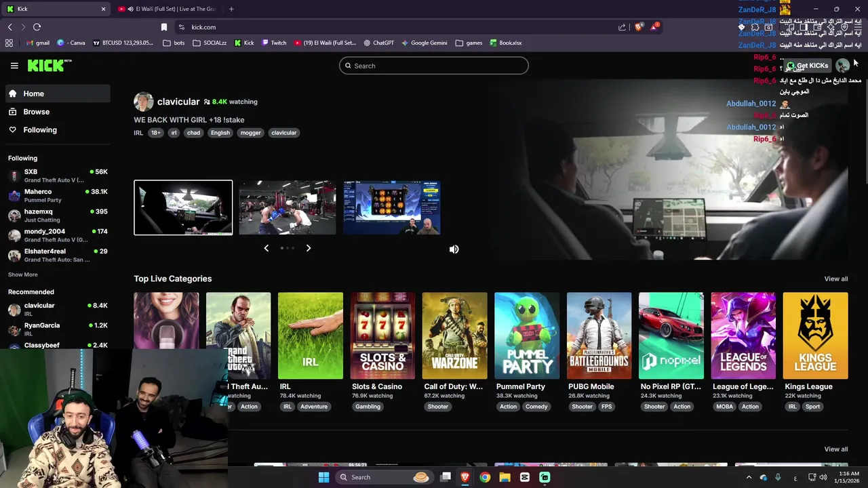Viewport: 868px width, 488px height.
Task: Click the MOBA tag under League of Legends
Action: point(724,407)
